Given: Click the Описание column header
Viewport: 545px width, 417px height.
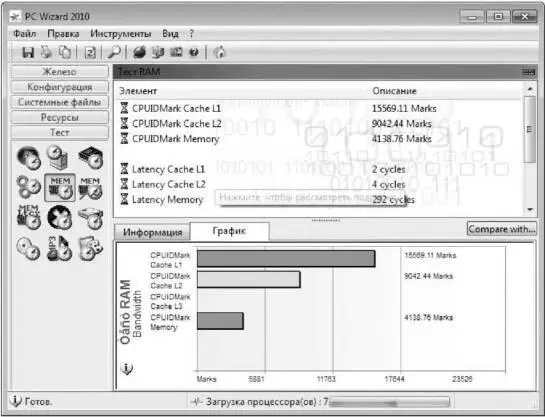Looking at the screenshot, I should pos(394,91).
